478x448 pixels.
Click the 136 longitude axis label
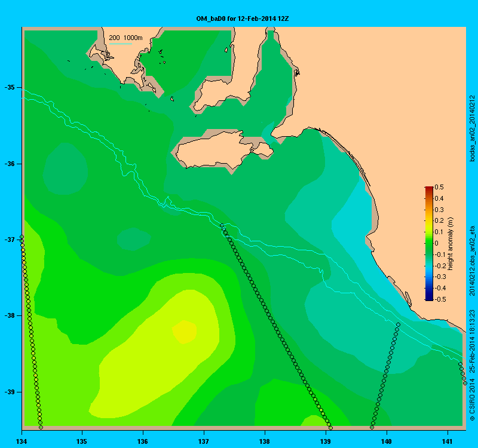pyautogui.click(x=143, y=441)
